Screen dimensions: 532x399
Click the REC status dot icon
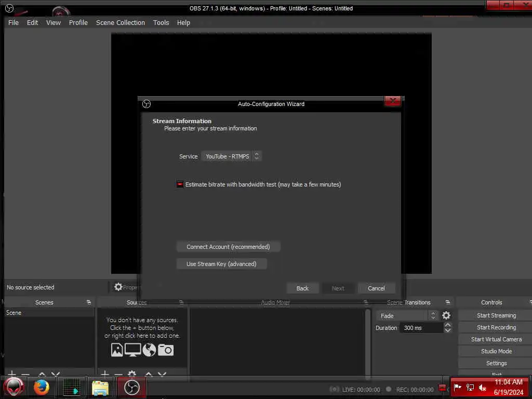(389, 389)
